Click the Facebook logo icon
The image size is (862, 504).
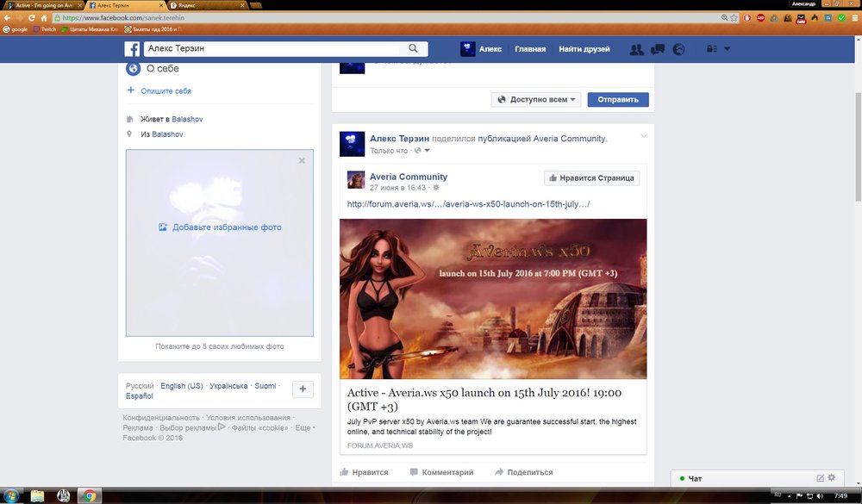132,49
